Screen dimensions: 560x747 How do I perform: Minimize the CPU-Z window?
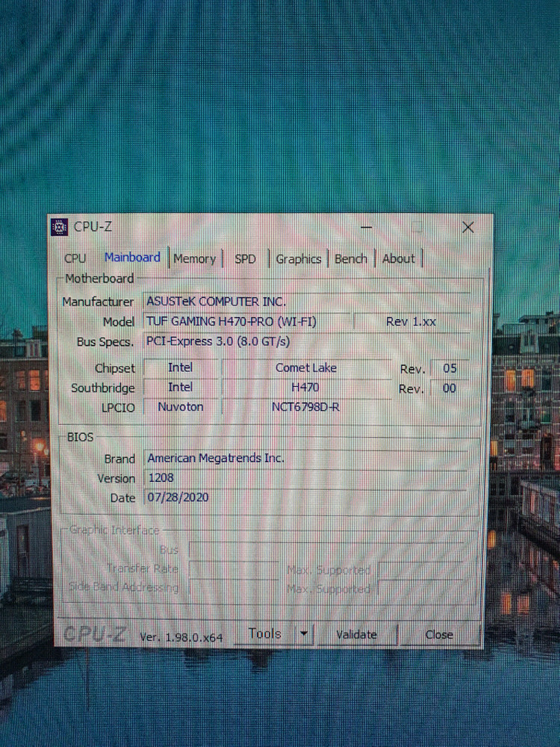[x=366, y=228]
